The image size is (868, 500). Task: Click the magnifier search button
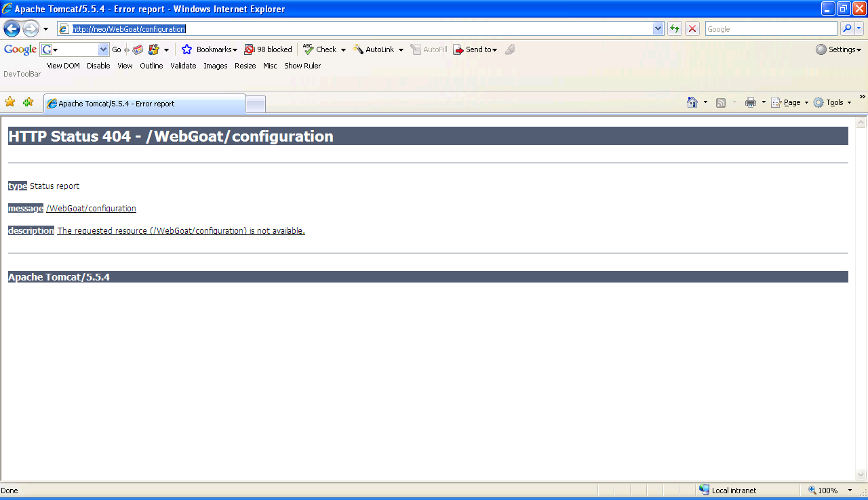point(847,28)
